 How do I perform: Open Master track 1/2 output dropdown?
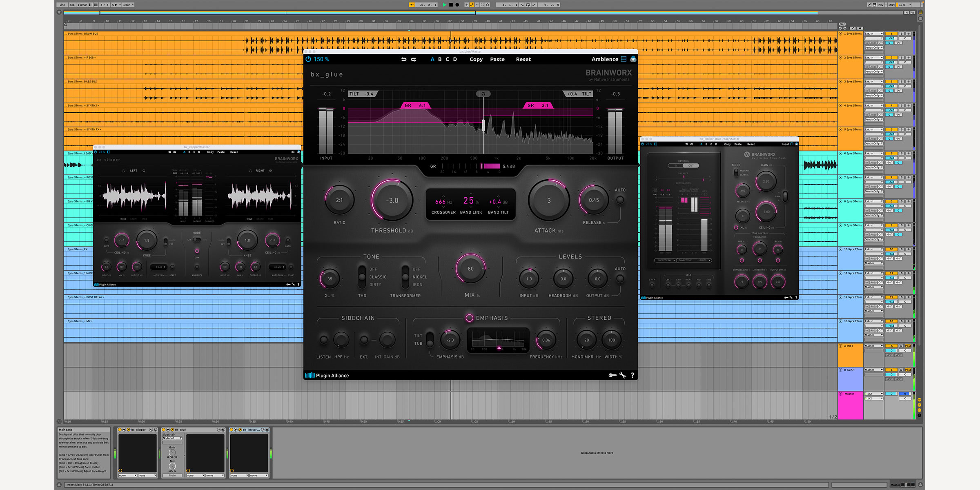(873, 394)
